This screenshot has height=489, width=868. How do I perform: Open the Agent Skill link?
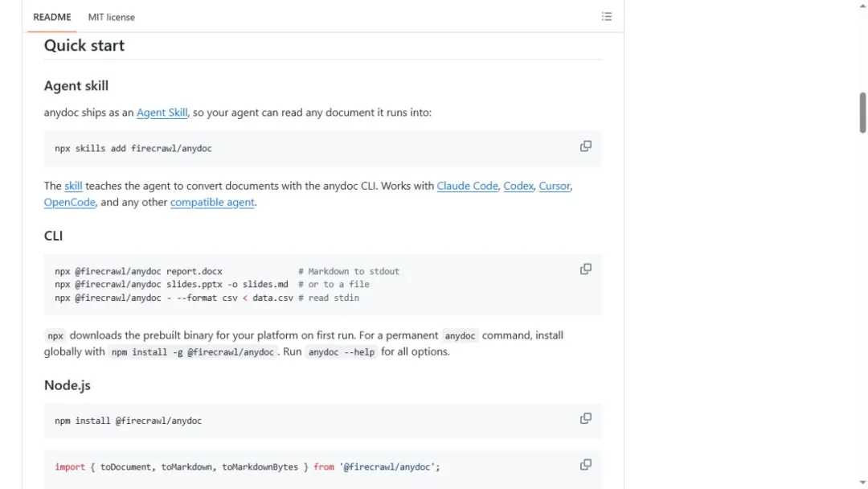point(162,113)
